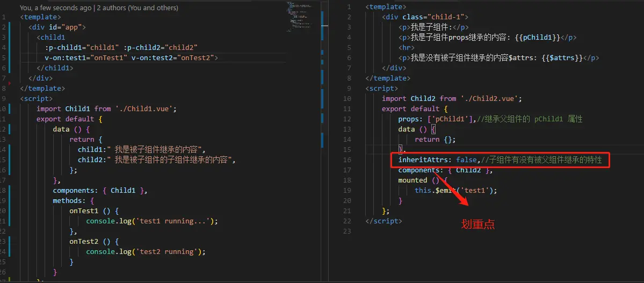This screenshot has width=644, height=283.
Task: Click 'return {' in left editor
Action: click(x=86, y=139)
